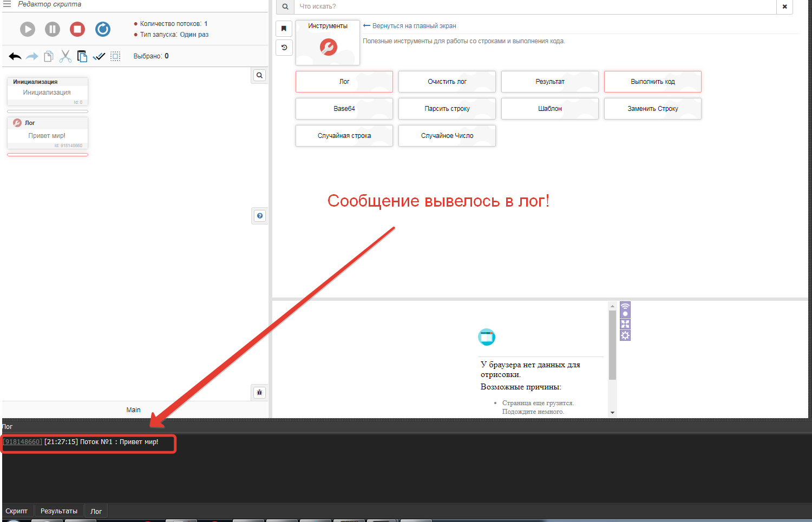Change the thread count value 1

point(206,24)
